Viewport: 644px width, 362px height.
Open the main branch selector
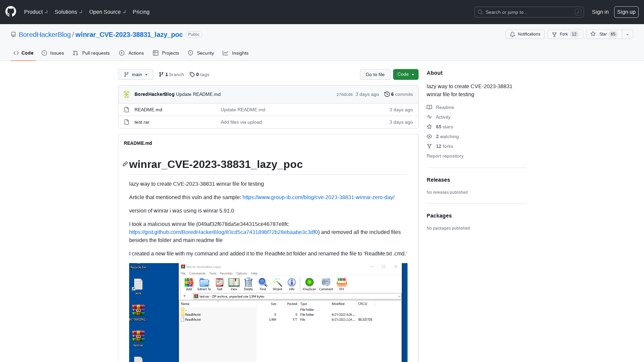[136, 74]
